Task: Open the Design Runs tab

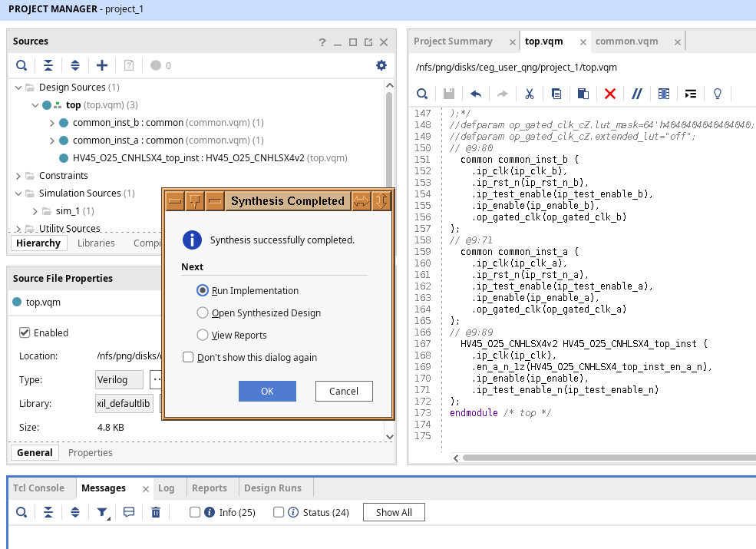Action: pos(272,488)
